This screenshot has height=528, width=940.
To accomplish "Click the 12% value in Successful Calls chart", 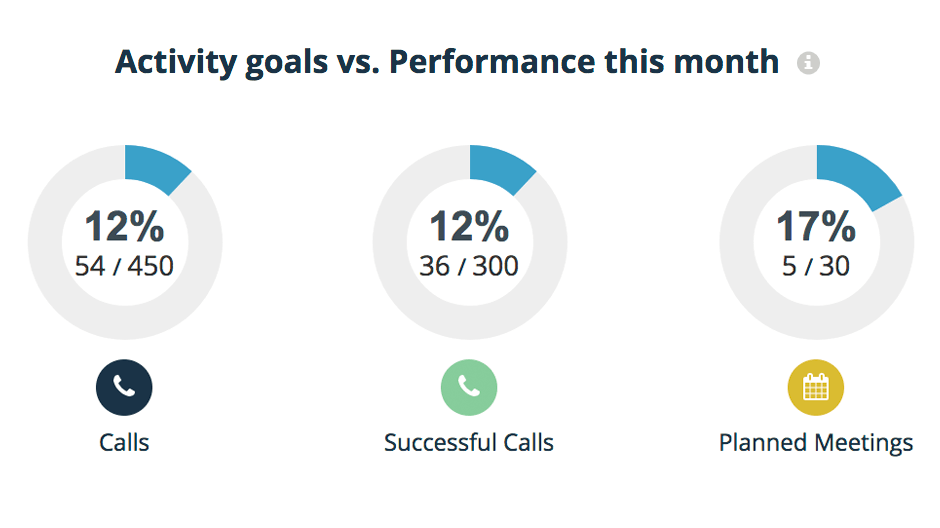I will coord(469,226).
